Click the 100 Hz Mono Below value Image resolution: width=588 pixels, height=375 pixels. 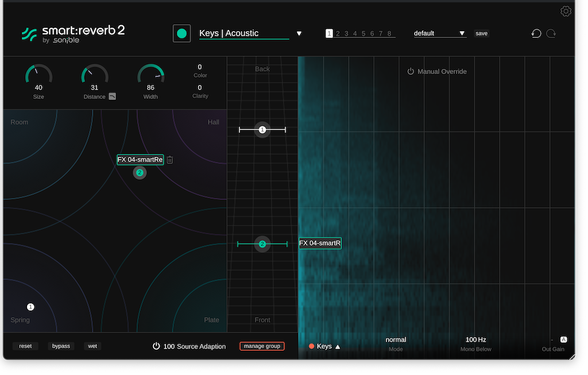[x=475, y=340]
